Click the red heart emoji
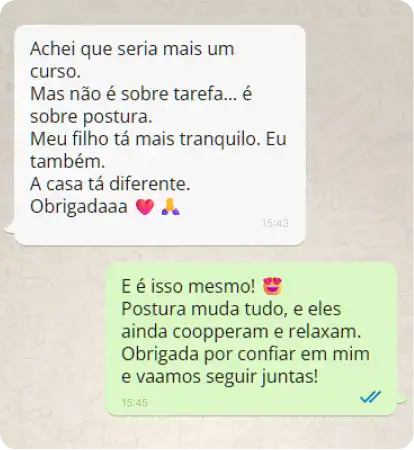The image size is (414, 450). (145, 207)
